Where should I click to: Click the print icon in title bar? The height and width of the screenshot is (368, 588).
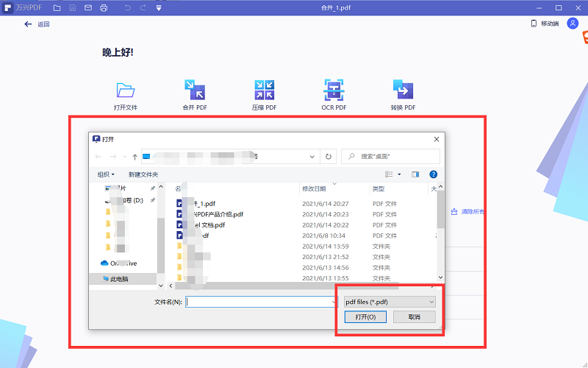pos(104,7)
